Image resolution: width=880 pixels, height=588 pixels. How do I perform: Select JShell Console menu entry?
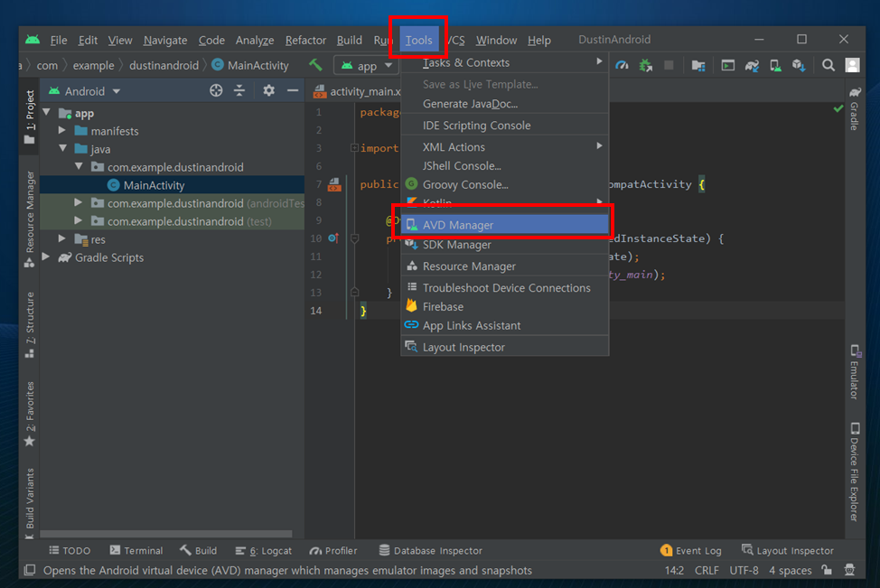(505, 166)
